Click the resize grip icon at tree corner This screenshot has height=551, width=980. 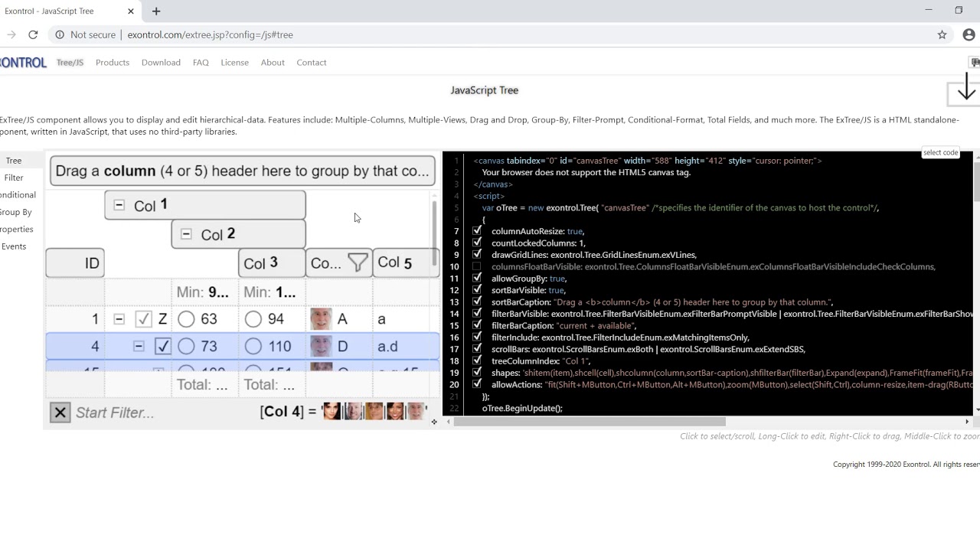tap(434, 422)
